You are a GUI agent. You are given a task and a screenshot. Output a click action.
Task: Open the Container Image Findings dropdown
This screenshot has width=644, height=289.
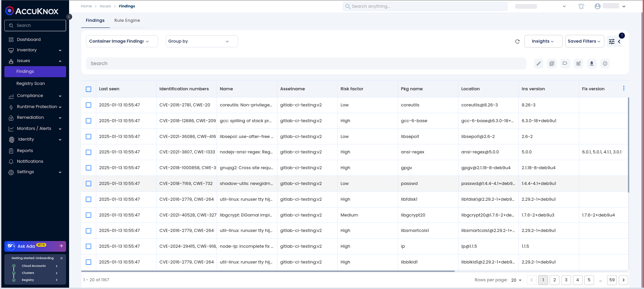[122, 41]
